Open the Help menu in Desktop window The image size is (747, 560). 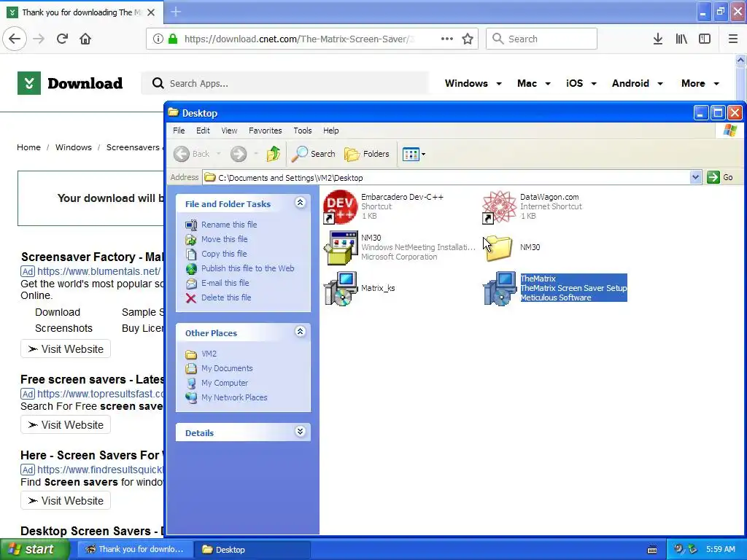[331, 131]
